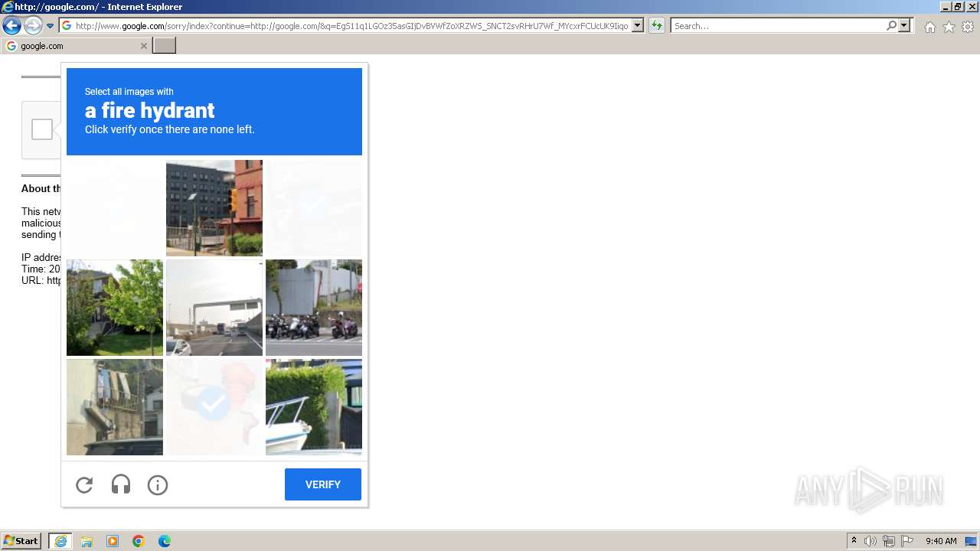Close the google.com tab
The height and width of the screenshot is (551, 980).
point(143,46)
